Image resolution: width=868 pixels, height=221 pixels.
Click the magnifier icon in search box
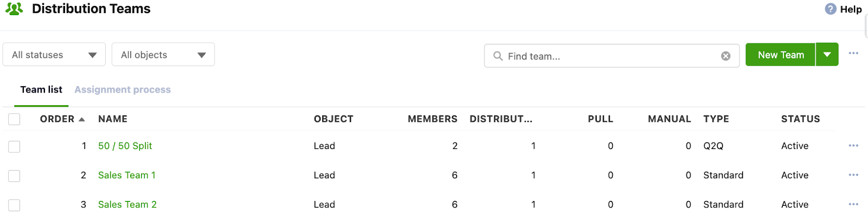(x=497, y=56)
